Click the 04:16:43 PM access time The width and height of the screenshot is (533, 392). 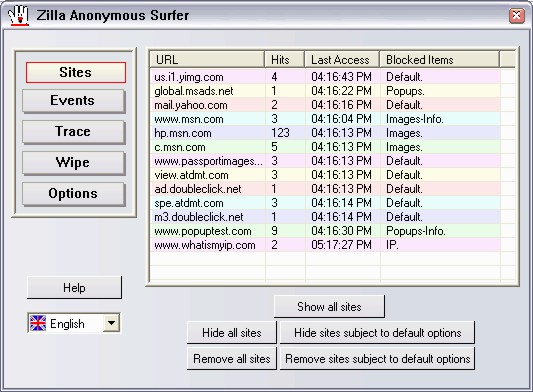pos(341,77)
